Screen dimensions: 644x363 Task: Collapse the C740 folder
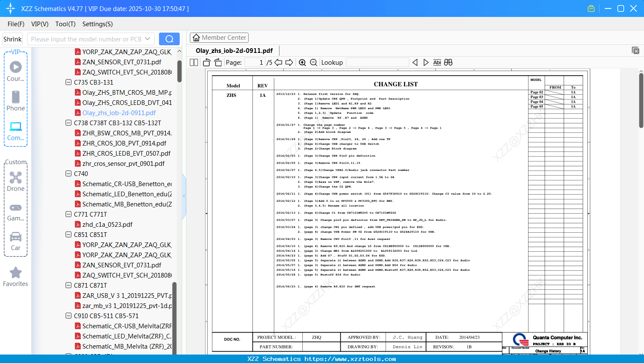69,173
